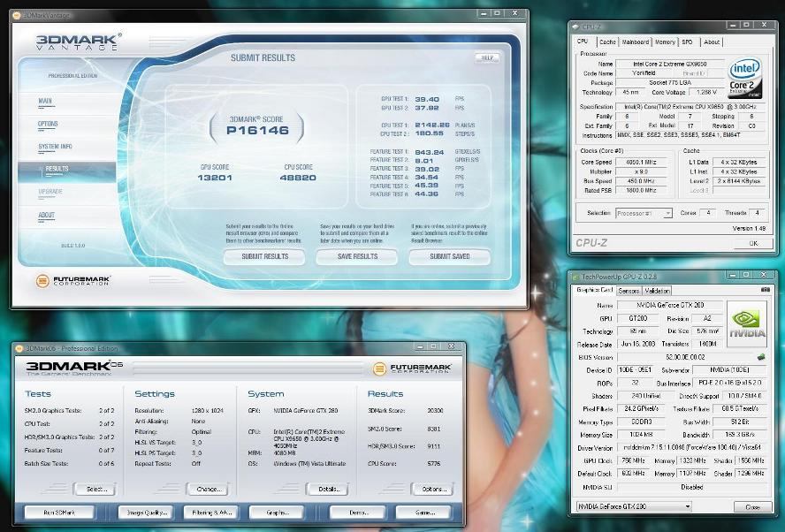Screen dimensions: 785x532
Task: Switch to the Sensors tab in GPU-Z
Action: coord(629,291)
